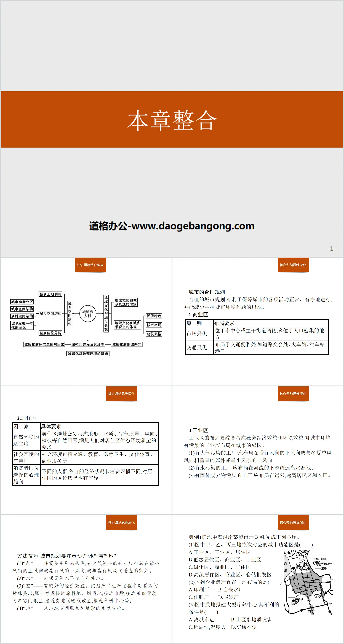Click the 地域文化和城乡景观的内涵 node
Screen dimensions: 344x644
(126, 302)
